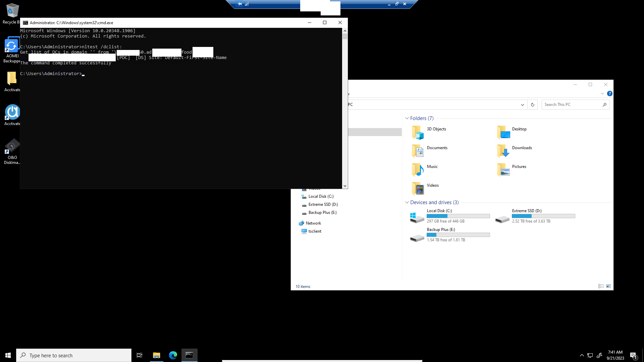This screenshot has width=644, height=362.
Task: Click the Explorer help question mark icon
Action: pos(610,94)
